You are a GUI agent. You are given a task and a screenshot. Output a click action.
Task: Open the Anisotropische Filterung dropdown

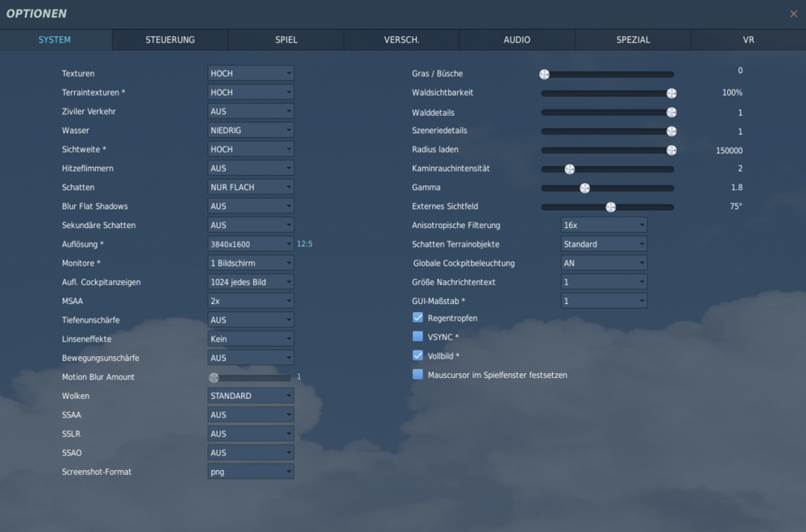[x=603, y=225]
